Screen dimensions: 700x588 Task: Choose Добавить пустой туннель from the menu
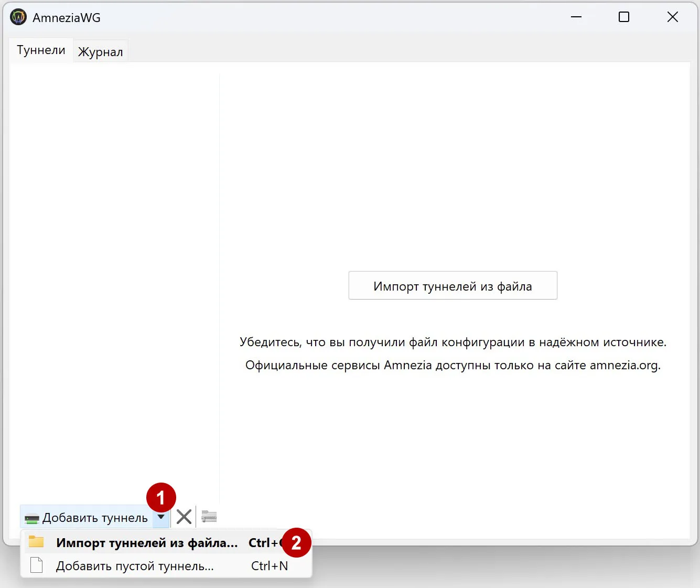(x=135, y=565)
